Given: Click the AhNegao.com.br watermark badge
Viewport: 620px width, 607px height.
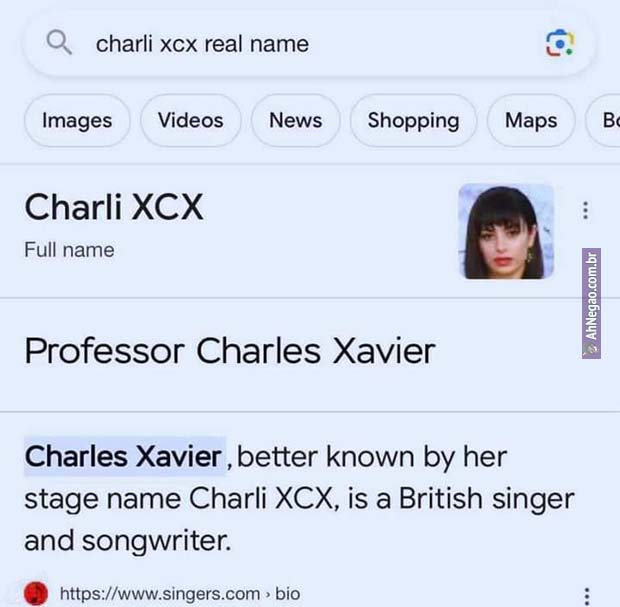Looking at the screenshot, I should (591, 303).
